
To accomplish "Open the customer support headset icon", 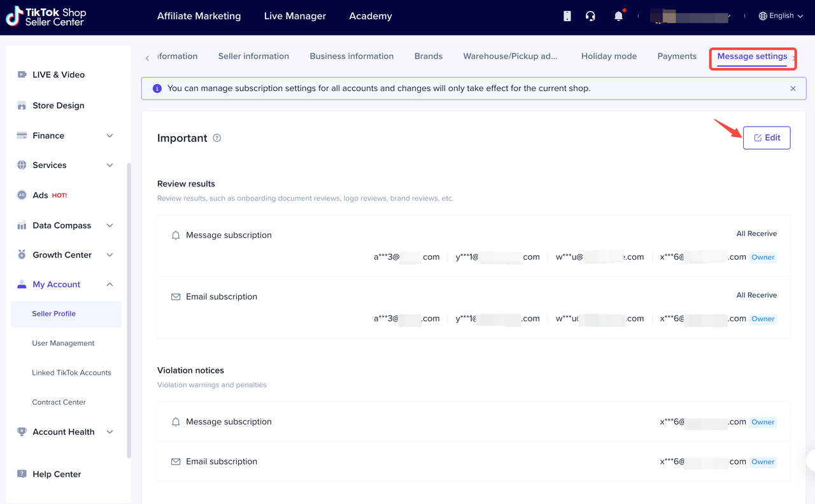I will coord(590,16).
